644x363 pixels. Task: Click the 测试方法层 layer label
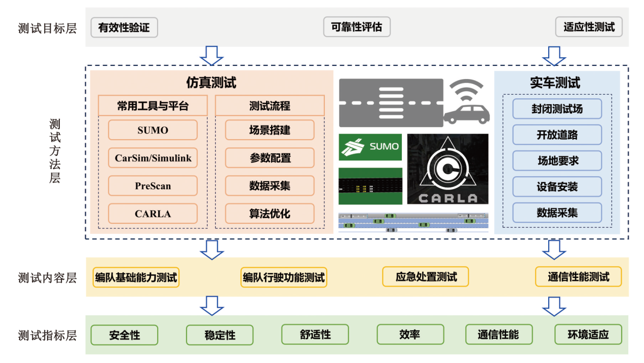(x=54, y=151)
